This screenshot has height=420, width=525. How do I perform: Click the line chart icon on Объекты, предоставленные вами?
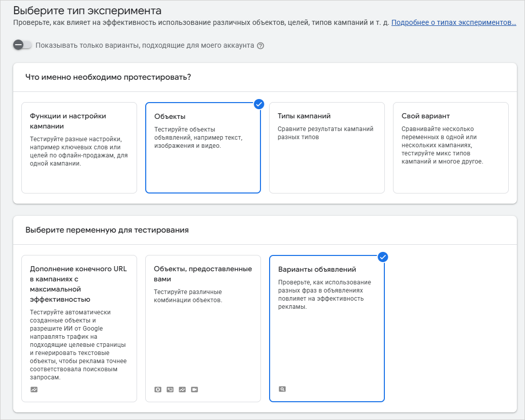coord(182,389)
